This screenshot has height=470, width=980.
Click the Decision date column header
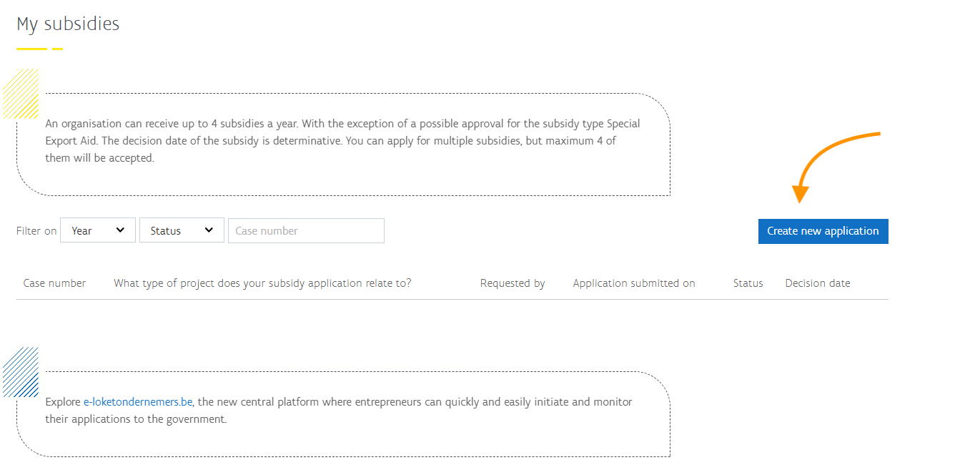point(818,283)
